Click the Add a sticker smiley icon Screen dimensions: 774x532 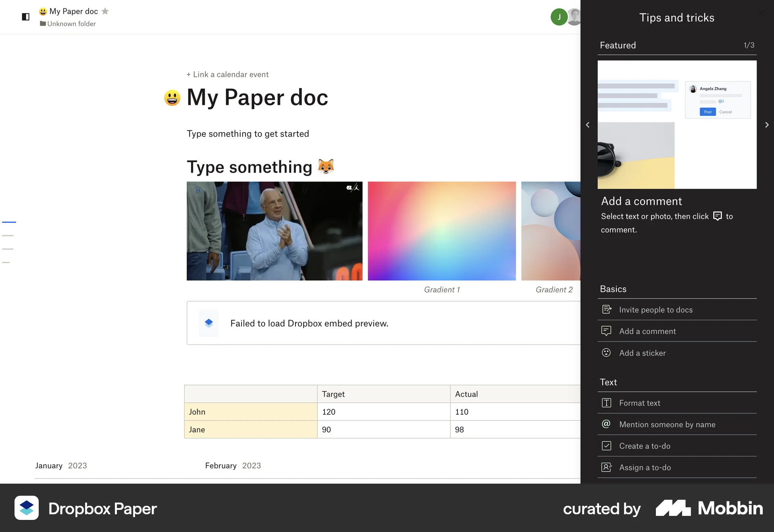pyautogui.click(x=606, y=353)
